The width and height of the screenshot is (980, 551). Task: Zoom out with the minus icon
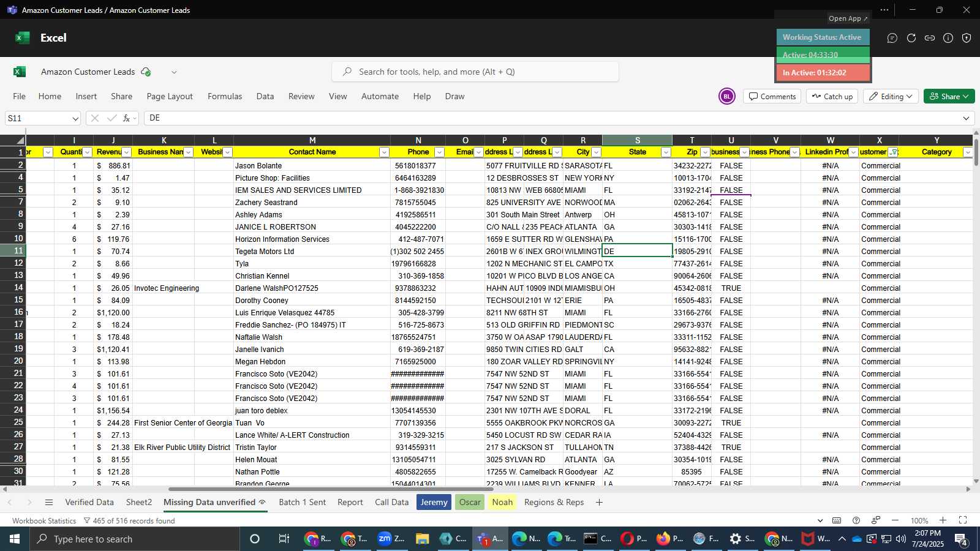(x=895, y=520)
